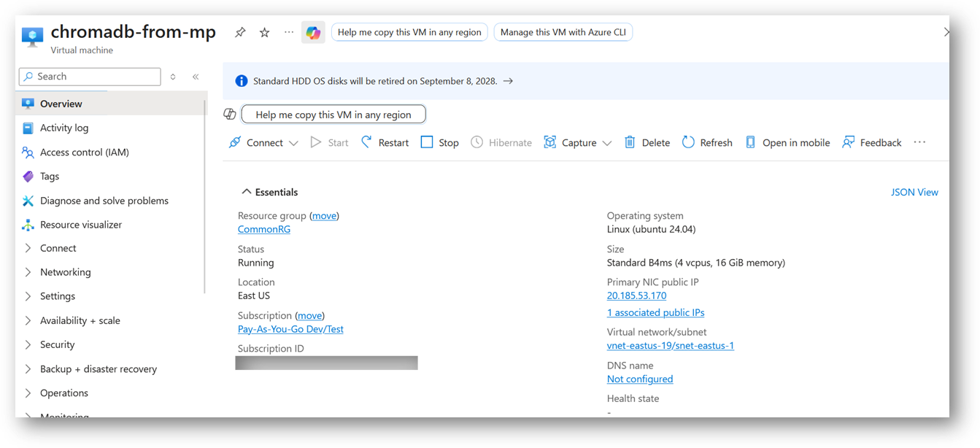The width and height of the screenshot is (980, 448).
Task: Open JSON View of the VM
Action: (x=914, y=192)
